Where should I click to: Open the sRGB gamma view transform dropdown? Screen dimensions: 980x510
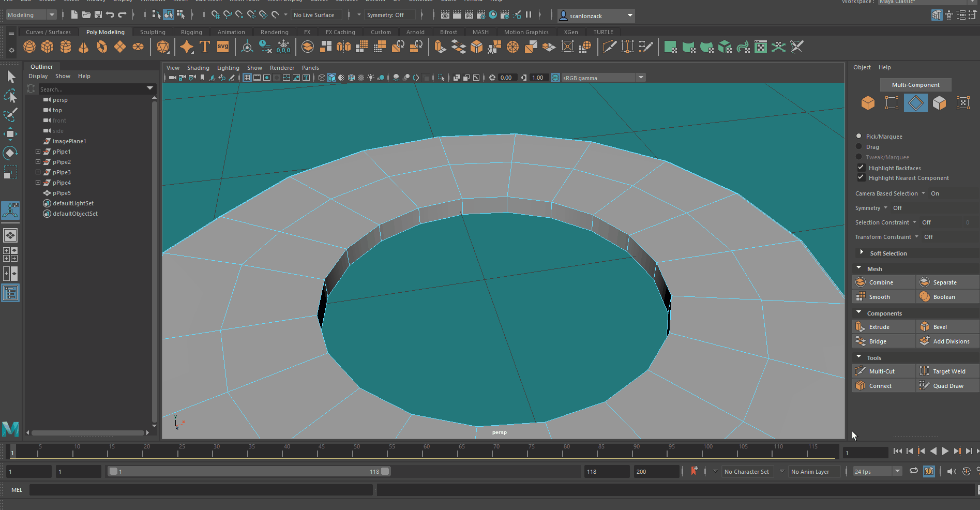click(x=603, y=78)
